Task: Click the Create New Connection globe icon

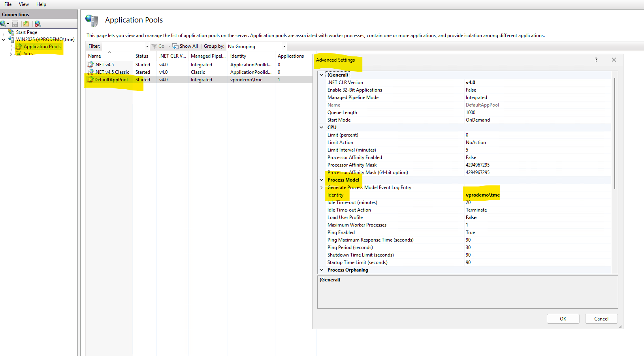Action: point(3,24)
